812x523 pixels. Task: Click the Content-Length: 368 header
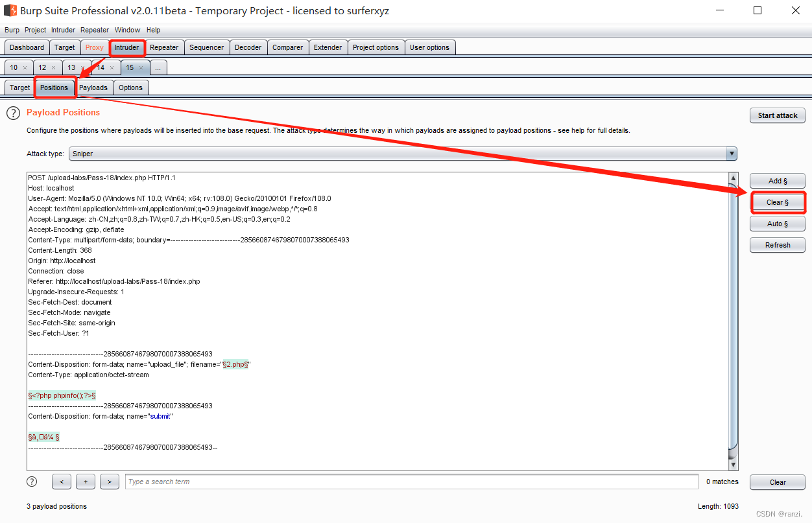click(x=60, y=250)
